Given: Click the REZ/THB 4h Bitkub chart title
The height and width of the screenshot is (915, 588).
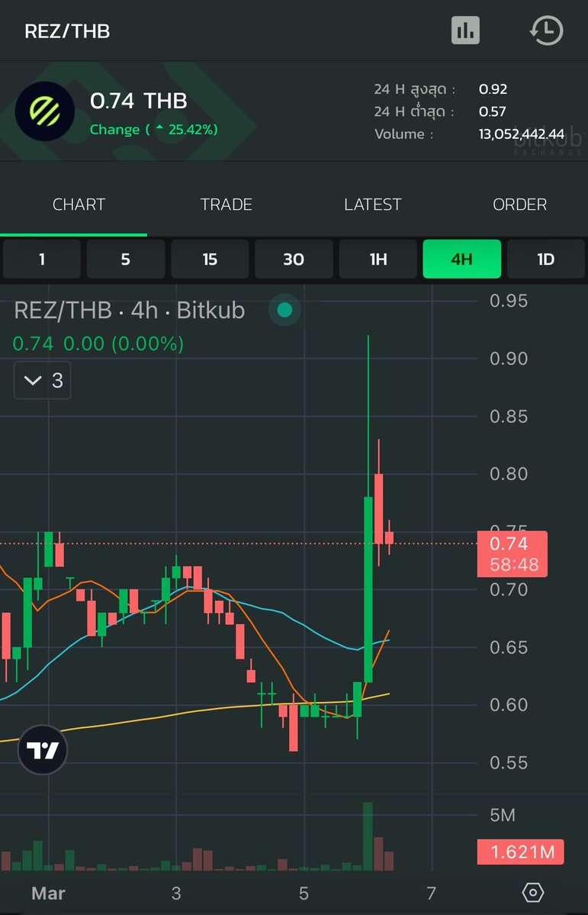Looking at the screenshot, I should pyautogui.click(x=129, y=311).
